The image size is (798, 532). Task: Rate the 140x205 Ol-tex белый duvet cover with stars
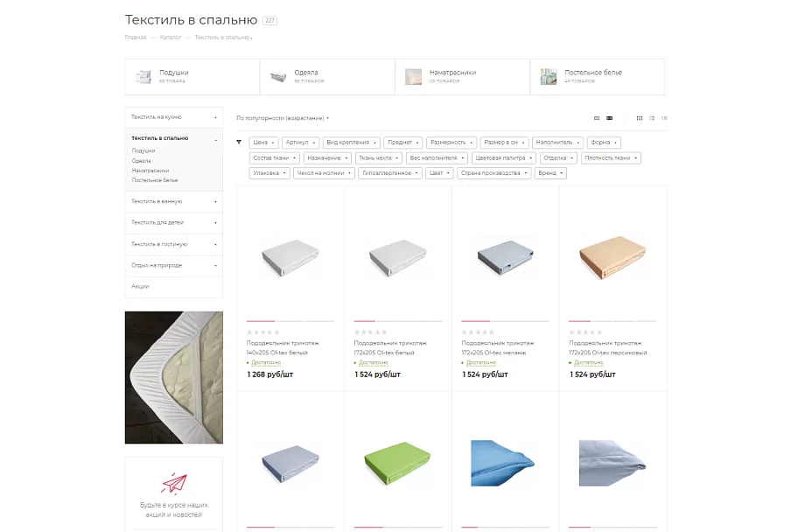pos(263,332)
